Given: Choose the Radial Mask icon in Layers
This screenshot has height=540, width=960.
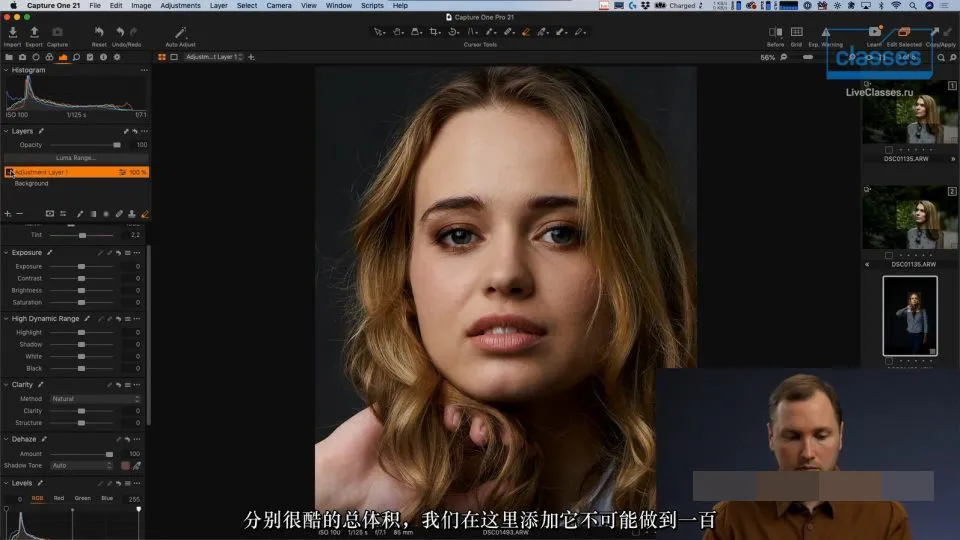Looking at the screenshot, I should [x=106, y=214].
